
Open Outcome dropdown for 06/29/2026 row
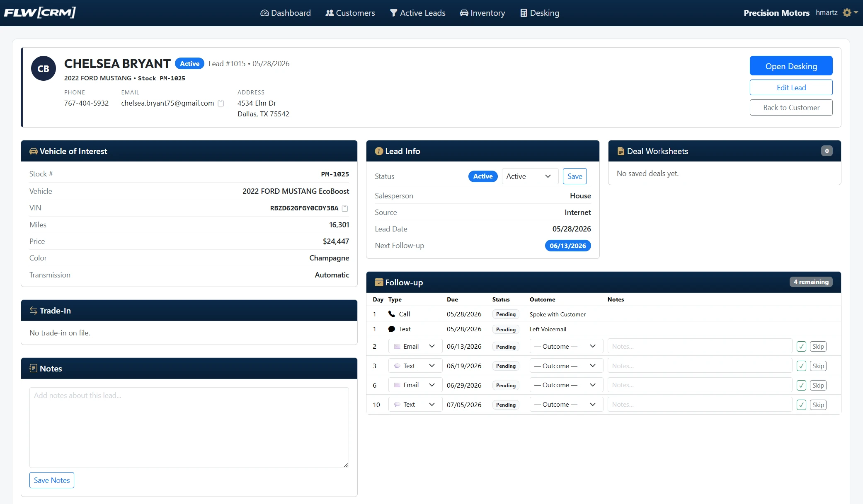(566, 385)
